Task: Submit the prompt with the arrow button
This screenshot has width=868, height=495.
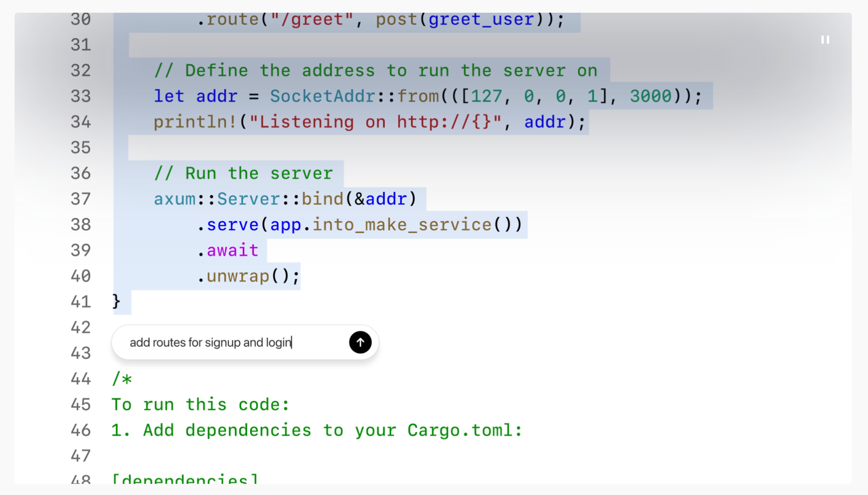Action: click(360, 342)
